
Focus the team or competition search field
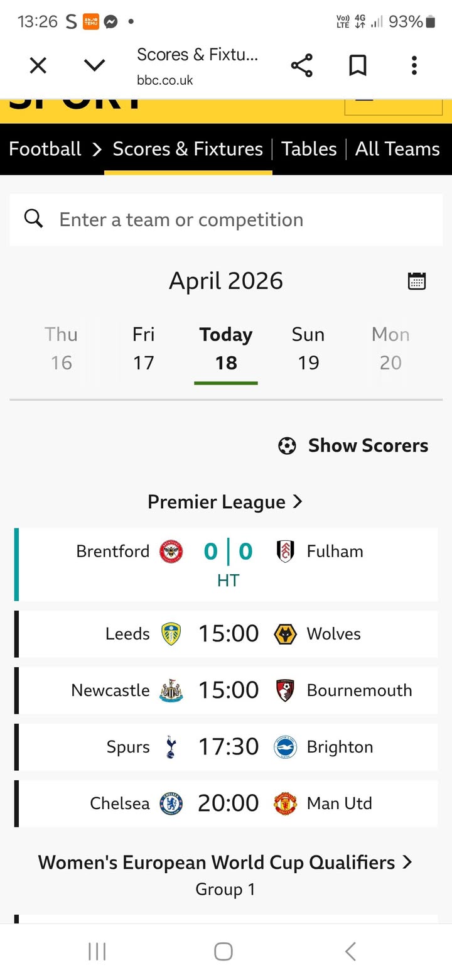[x=239, y=219]
